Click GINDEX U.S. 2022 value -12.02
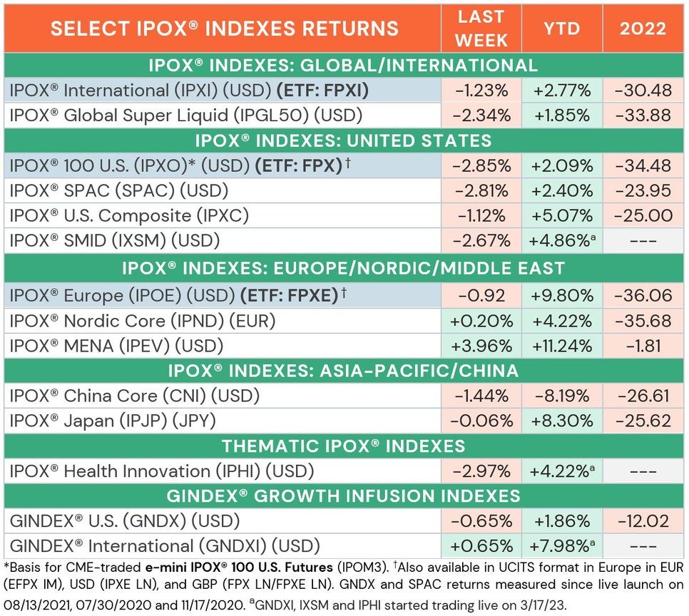689x616 pixels. point(643,521)
